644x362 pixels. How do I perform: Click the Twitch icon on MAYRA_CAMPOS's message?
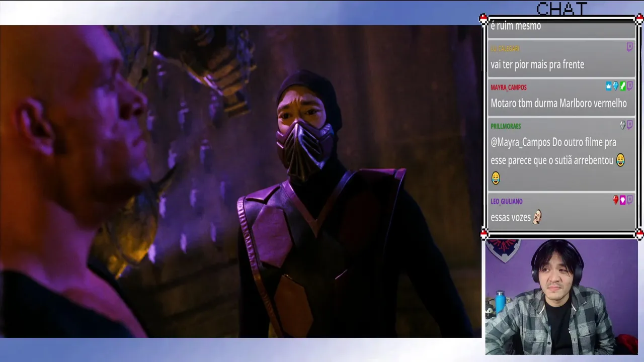coord(629,86)
